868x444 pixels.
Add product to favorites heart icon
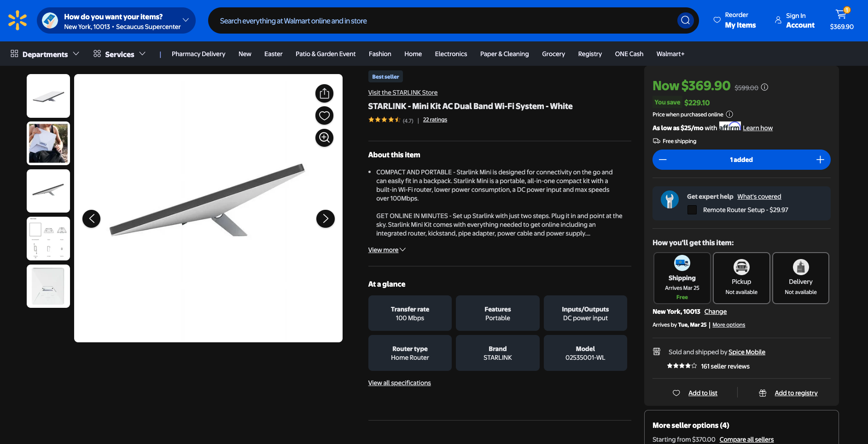[324, 115]
